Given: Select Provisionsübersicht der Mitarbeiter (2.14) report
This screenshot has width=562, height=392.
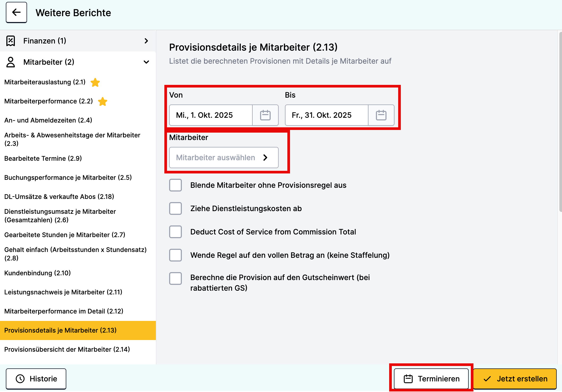Looking at the screenshot, I should pos(67,349).
